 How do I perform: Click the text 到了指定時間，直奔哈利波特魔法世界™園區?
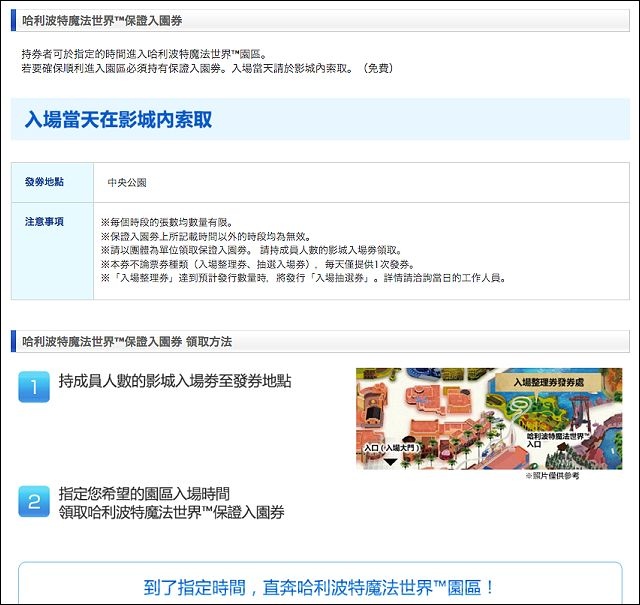(319, 587)
